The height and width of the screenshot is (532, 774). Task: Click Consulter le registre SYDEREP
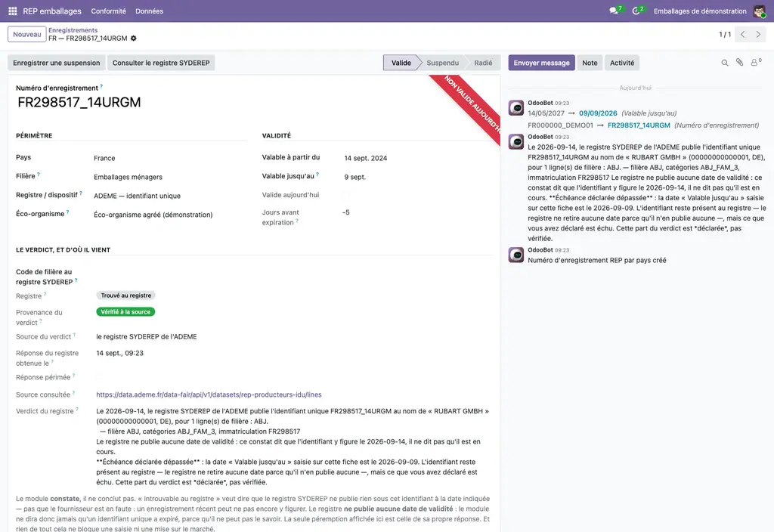coord(161,63)
